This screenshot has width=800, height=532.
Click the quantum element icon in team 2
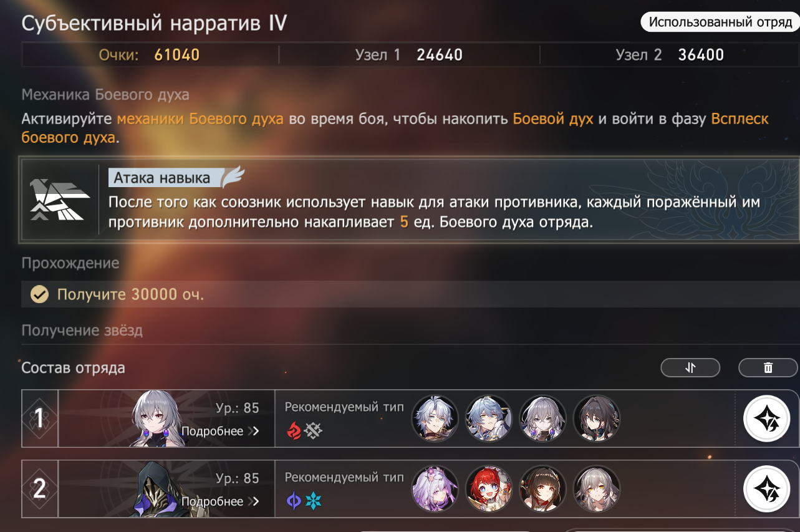pos(293,500)
